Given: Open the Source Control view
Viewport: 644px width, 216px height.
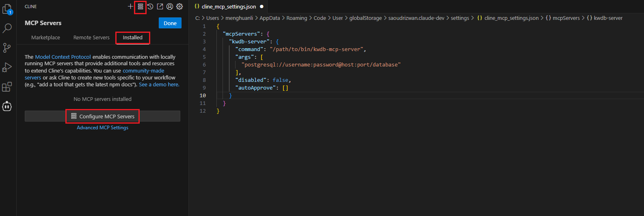Looking at the screenshot, I should (x=7, y=48).
